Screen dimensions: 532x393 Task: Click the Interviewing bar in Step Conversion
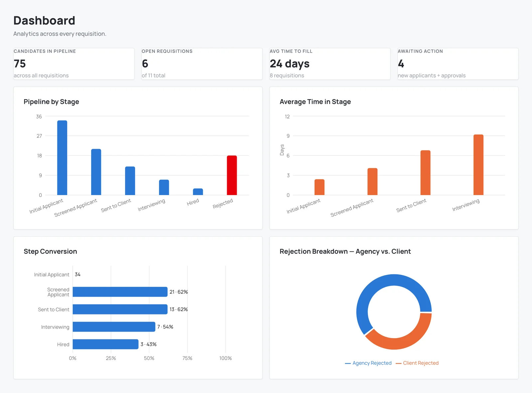coord(114,327)
